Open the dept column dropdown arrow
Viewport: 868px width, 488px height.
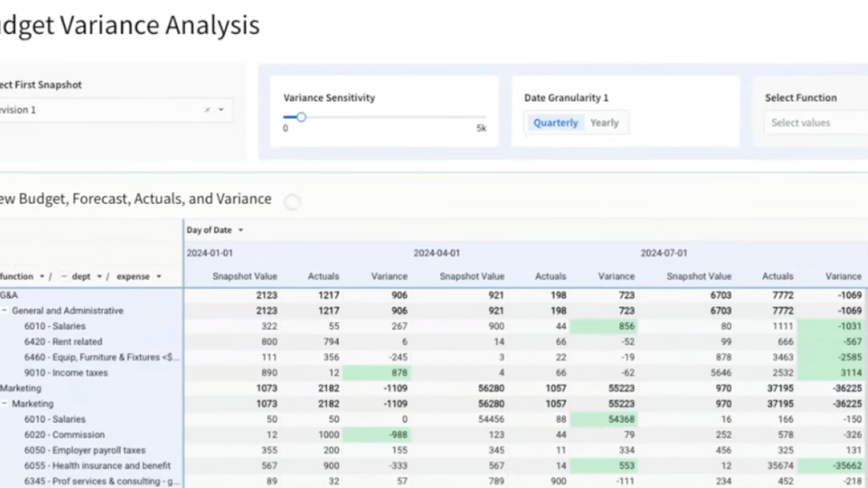tap(99, 277)
